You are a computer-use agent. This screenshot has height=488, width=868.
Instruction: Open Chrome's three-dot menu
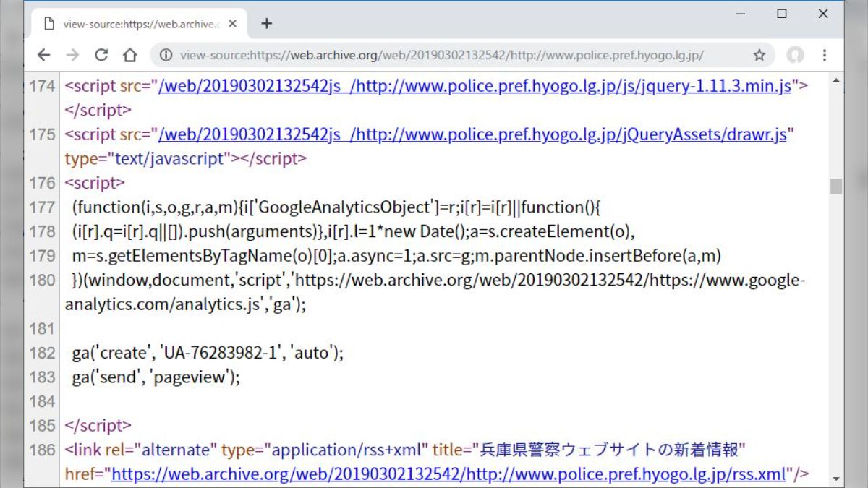pyautogui.click(x=824, y=55)
